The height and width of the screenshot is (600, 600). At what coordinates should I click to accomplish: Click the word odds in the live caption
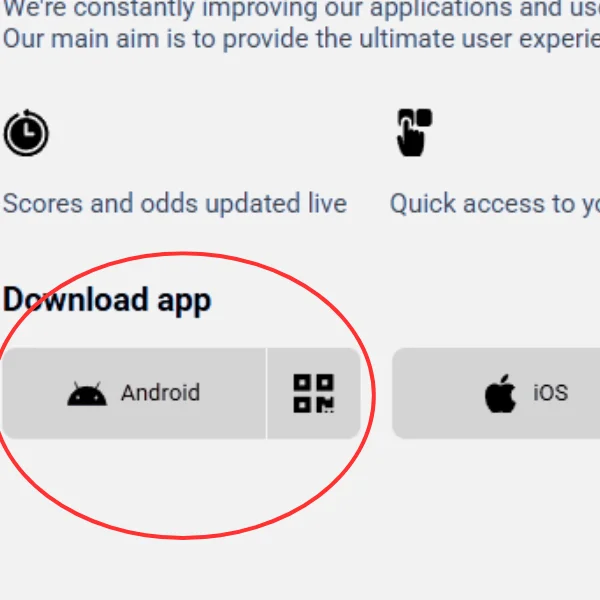[169, 203]
